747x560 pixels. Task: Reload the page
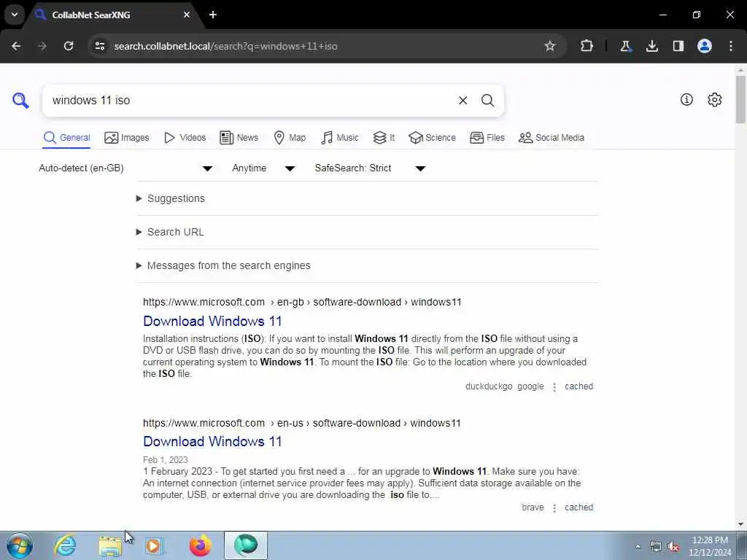pyautogui.click(x=69, y=46)
